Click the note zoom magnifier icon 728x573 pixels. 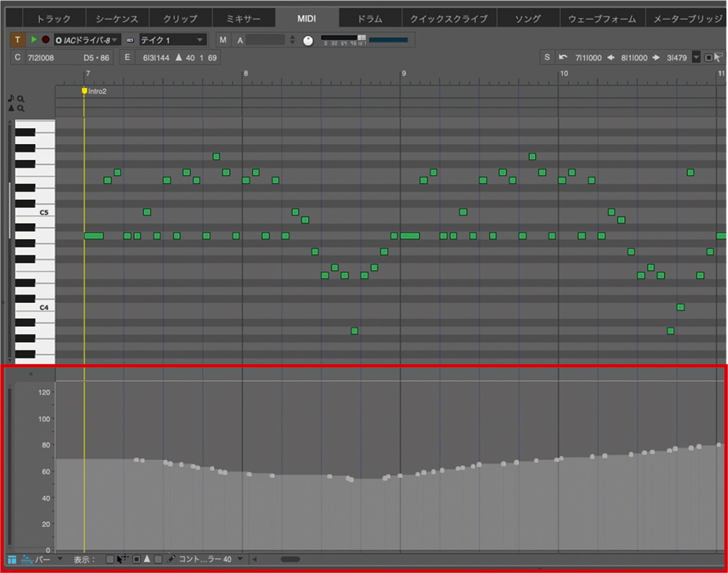tap(20, 99)
